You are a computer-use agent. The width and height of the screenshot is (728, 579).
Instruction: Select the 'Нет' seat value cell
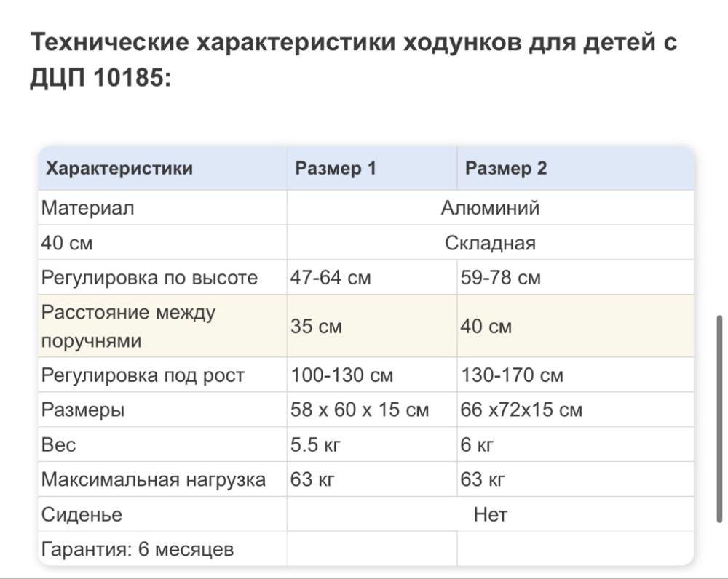tap(490, 514)
